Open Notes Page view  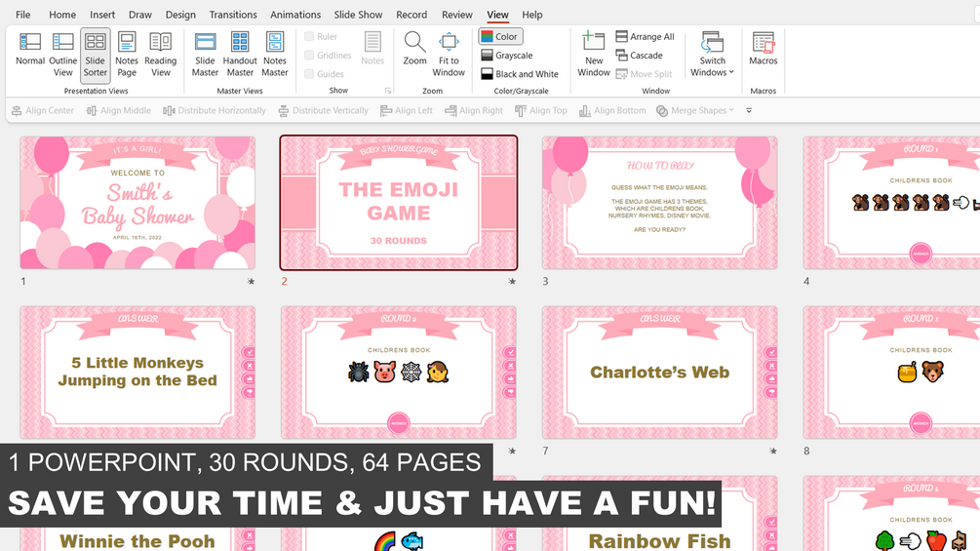(127, 55)
